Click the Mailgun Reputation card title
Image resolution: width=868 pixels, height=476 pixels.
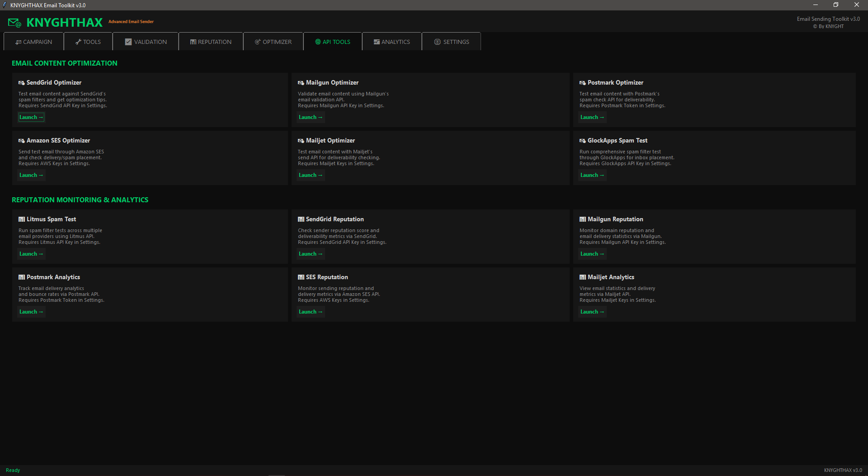pyautogui.click(x=615, y=219)
